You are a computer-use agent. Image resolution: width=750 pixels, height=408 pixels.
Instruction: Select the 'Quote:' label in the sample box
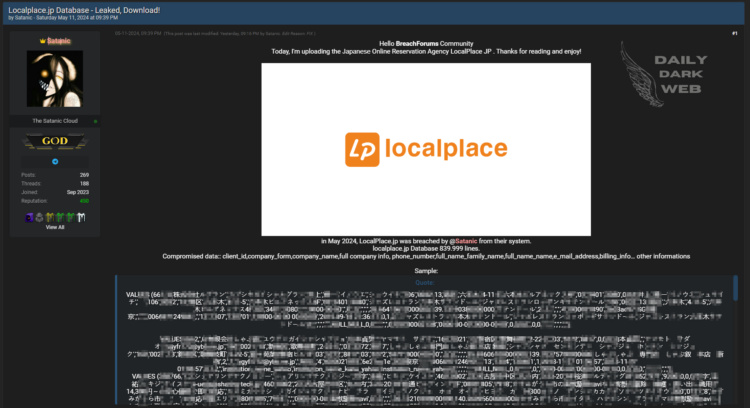point(425,283)
